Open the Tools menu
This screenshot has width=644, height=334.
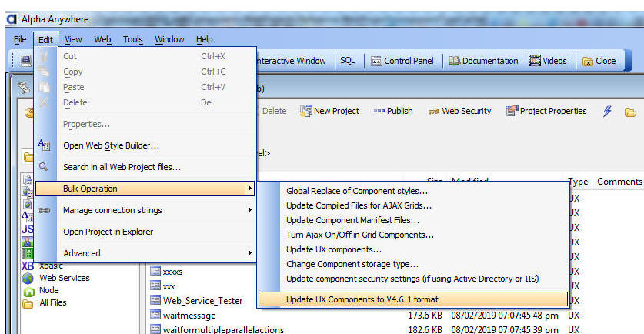click(132, 39)
